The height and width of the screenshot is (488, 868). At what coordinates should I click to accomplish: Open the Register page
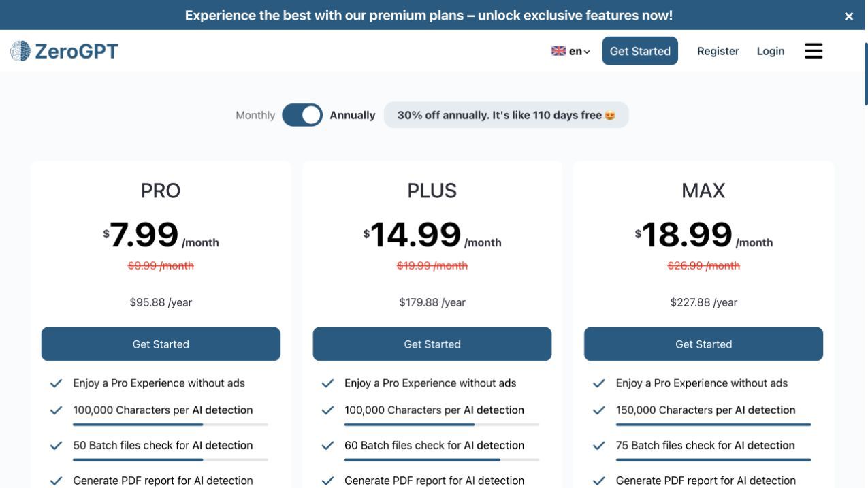(x=718, y=51)
